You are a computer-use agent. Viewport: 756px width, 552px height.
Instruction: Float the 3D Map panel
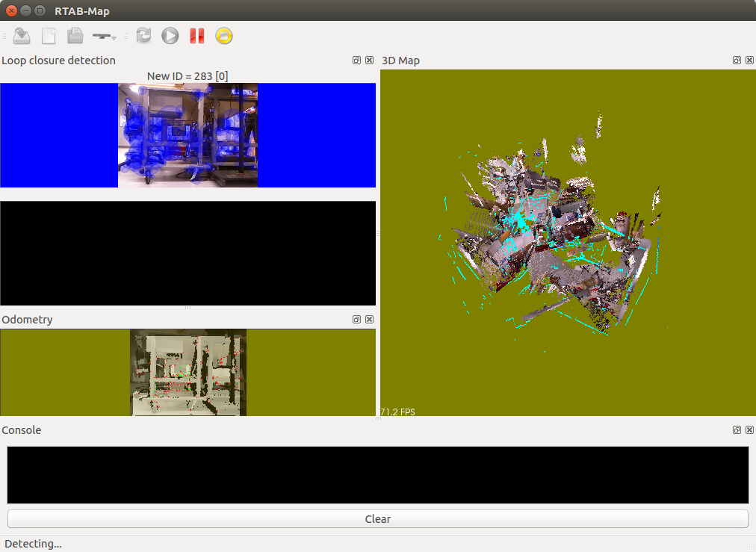click(737, 61)
